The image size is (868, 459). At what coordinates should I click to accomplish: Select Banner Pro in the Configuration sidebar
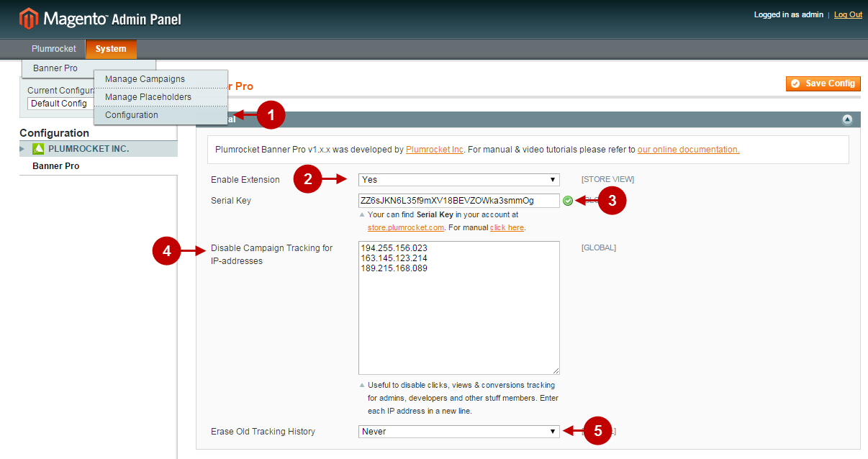click(x=58, y=165)
